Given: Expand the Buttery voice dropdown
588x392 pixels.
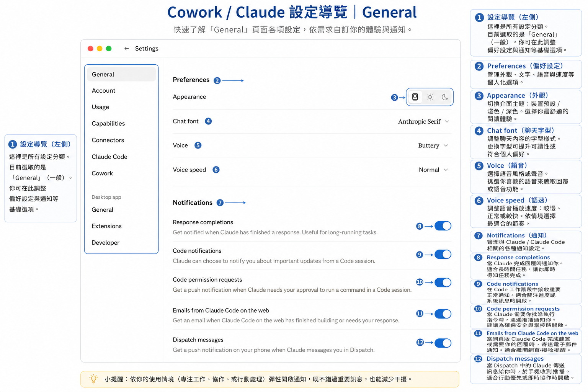Looking at the screenshot, I should pyautogui.click(x=433, y=145).
